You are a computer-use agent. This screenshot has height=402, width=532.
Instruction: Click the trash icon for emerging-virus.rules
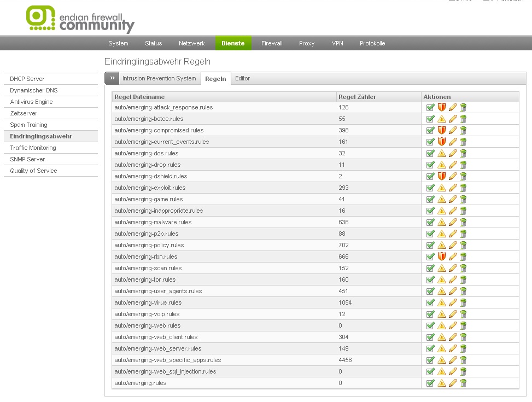pyautogui.click(x=463, y=303)
